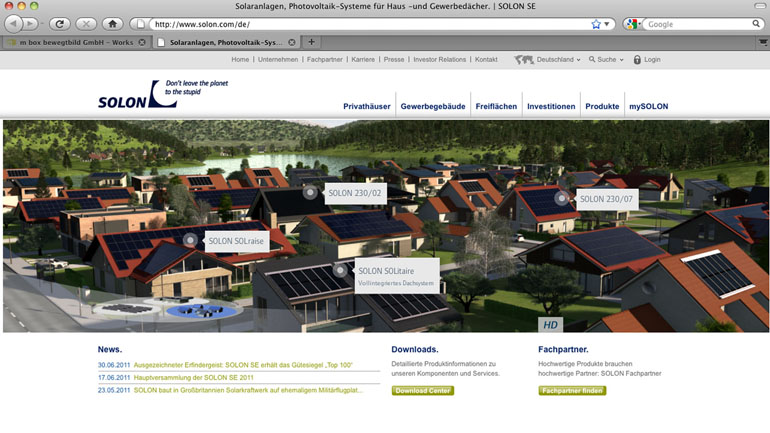
Task: Expand the Suche search dropdown
Action: [x=606, y=59]
